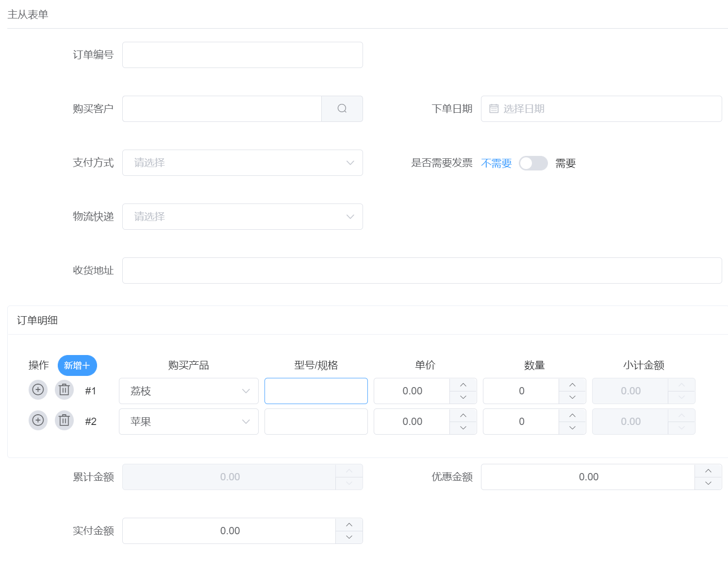Click the 订单明细 section header
The image size is (728, 576).
pos(37,321)
